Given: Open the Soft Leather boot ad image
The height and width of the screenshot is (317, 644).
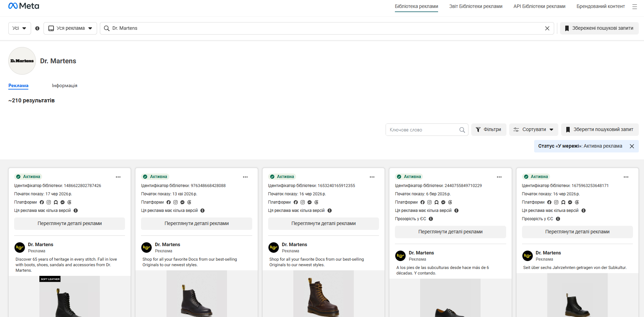Looking at the screenshot, I should [69, 296].
